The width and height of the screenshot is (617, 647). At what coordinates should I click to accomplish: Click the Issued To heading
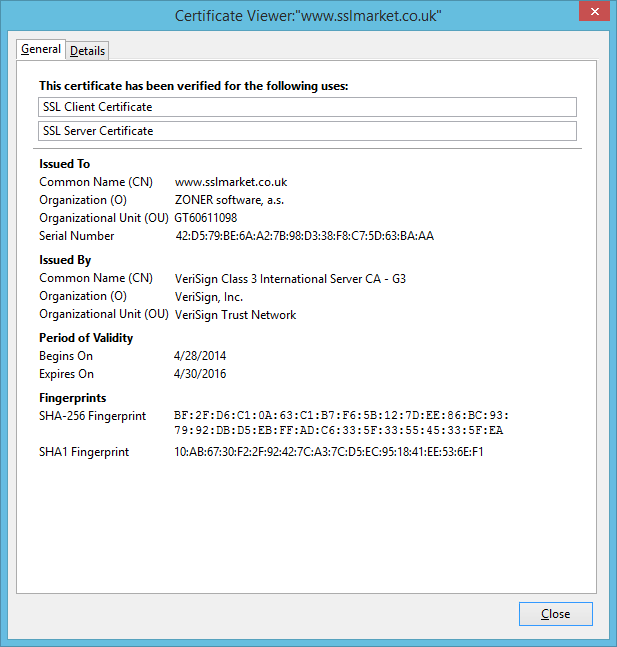[64, 164]
